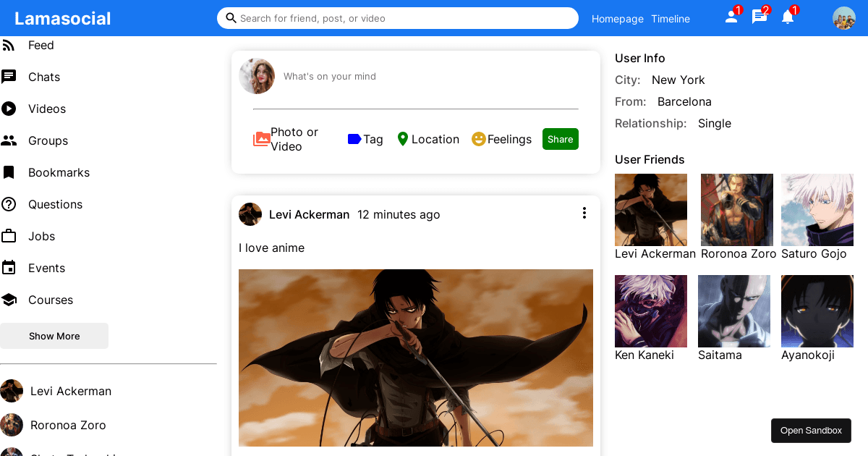Open the Jobs section
The width and height of the screenshot is (868, 456).
[41, 236]
